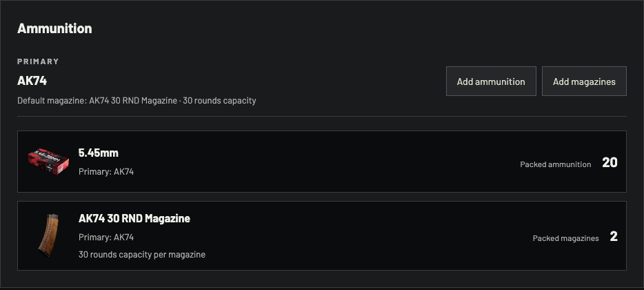The image size is (644, 290).
Task: Select the AK74 magazine image icon
Action: point(48,235)
